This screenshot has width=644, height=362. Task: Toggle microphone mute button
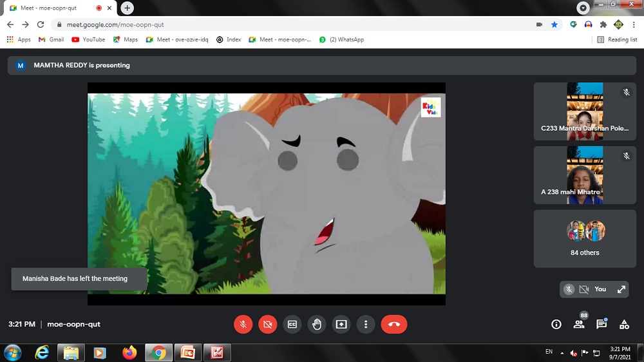point(243,324)
